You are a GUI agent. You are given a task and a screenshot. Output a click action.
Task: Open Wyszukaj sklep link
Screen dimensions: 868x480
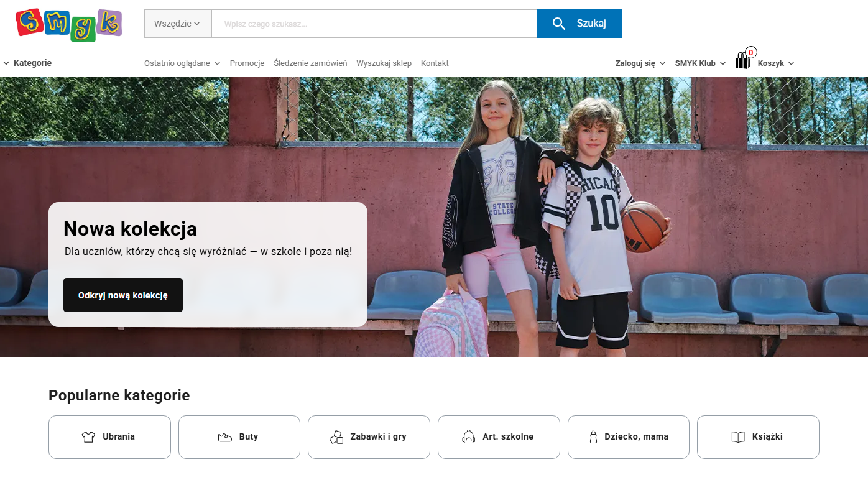(x=384, y=63)
